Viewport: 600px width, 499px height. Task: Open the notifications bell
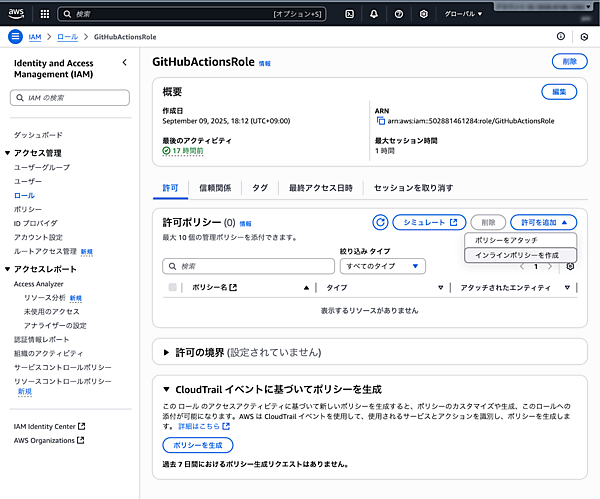pyautogui.click(x=374, y=14)
